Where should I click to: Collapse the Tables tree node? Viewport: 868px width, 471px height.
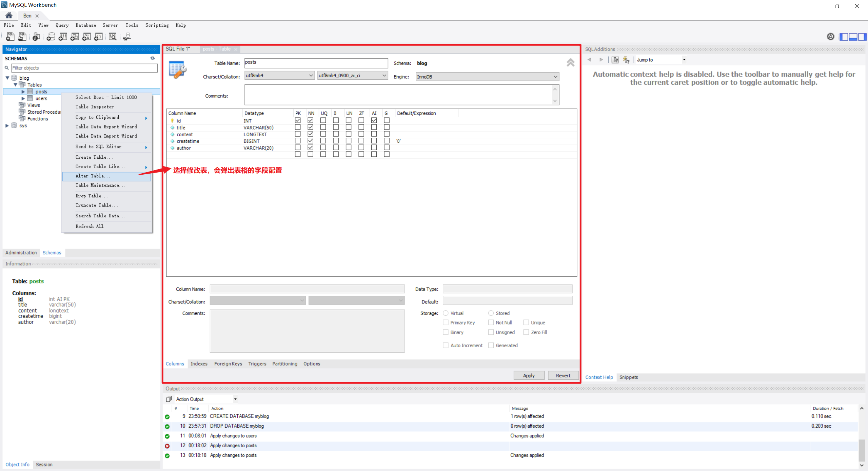point(15,85)
